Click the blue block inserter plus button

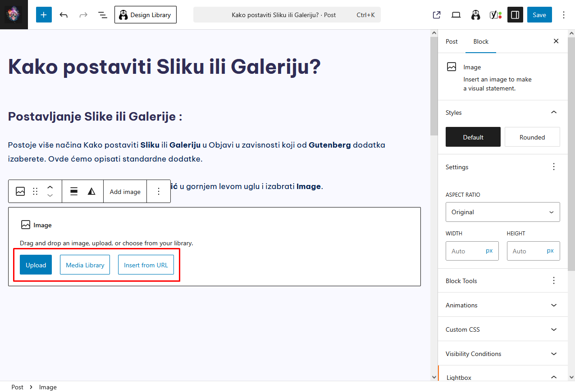(x=44, y=15)
